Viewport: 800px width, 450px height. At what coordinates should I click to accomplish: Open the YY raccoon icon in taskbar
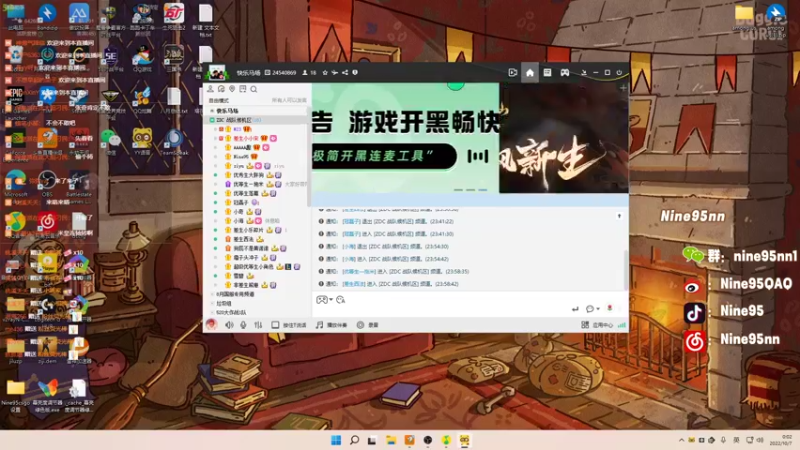(x=464, y=440)
